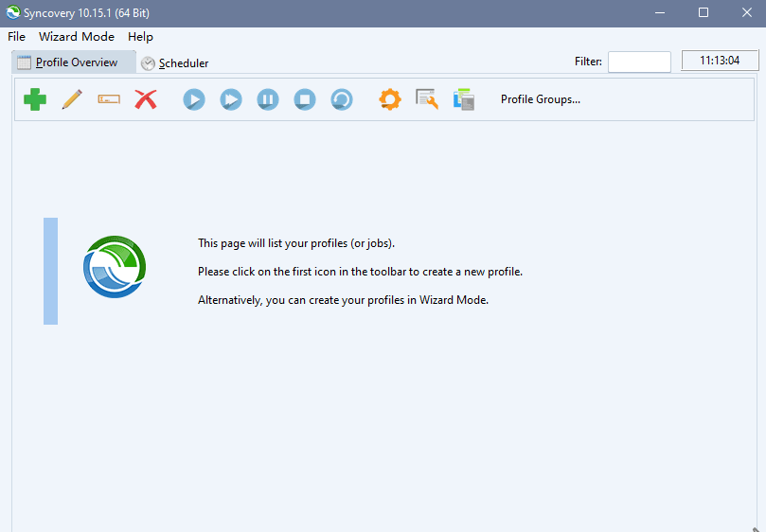
Task: Click the 'Alternatively, you can create' text
Action: click(343, 300)
